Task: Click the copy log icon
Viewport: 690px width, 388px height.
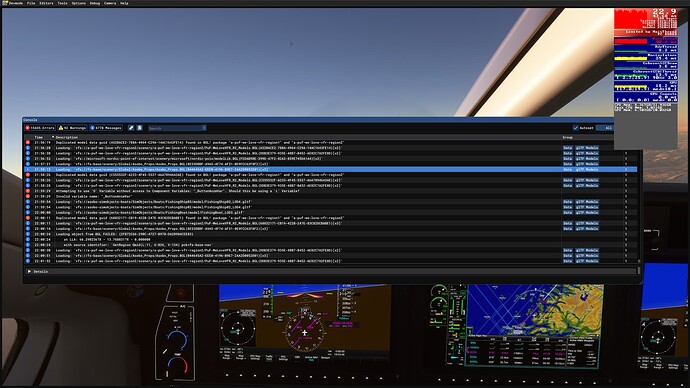Action: coord(139,128)
